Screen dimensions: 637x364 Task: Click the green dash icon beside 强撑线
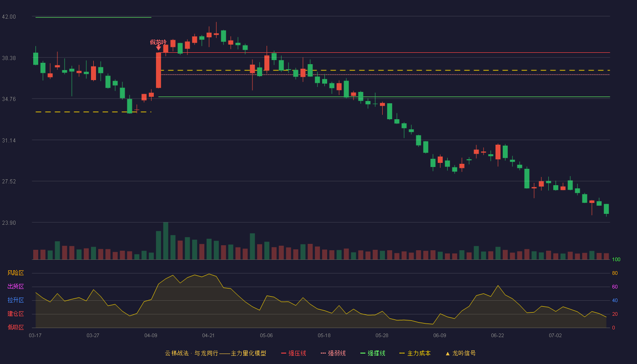pos(363,354)
